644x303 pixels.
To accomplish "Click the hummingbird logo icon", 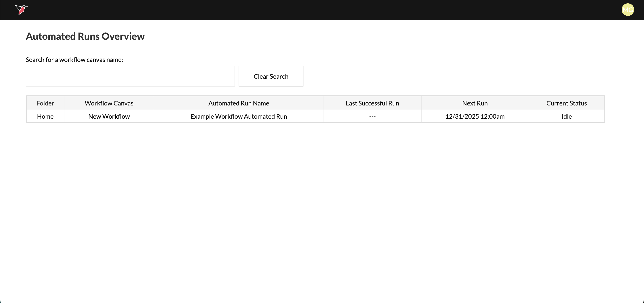I will 21,10.
